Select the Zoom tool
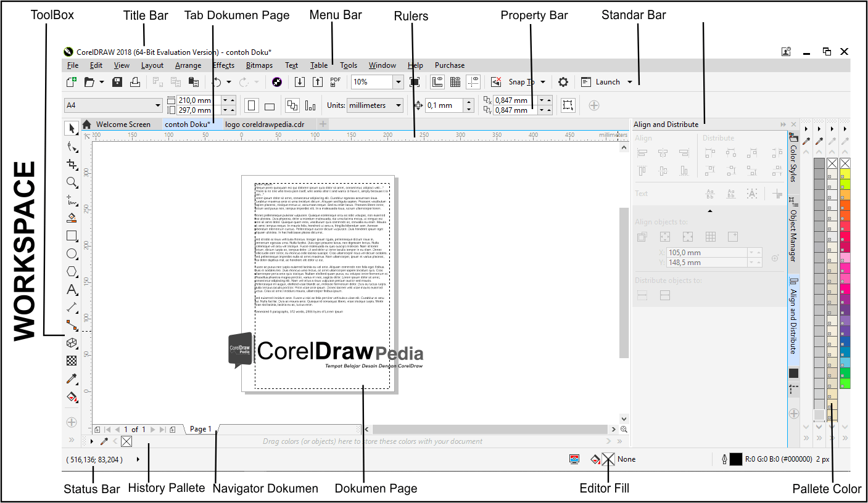The image size is (868, 503). click(72, 182)
